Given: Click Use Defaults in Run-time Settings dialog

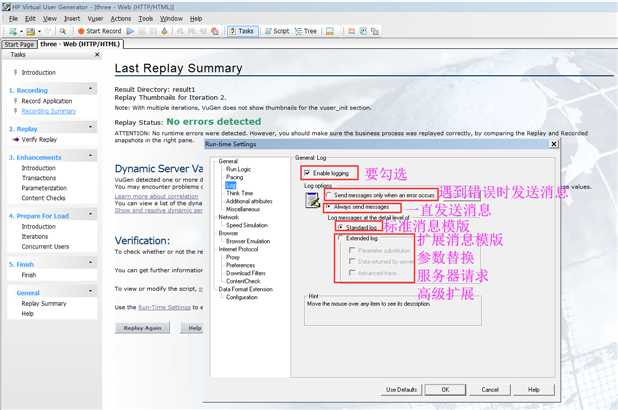Looking at the screenshot, I should (401, 390).
